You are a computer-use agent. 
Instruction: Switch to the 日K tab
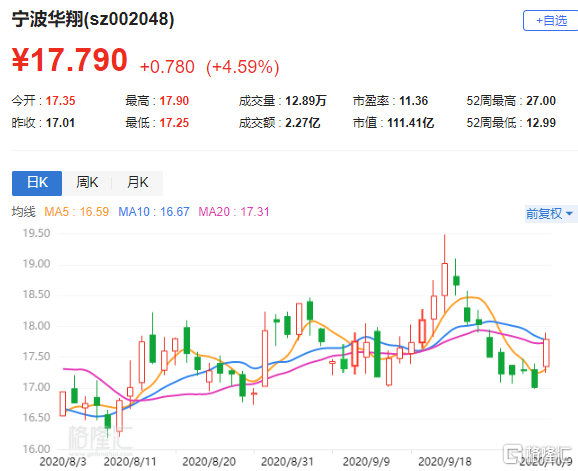[x=37, y=183]
